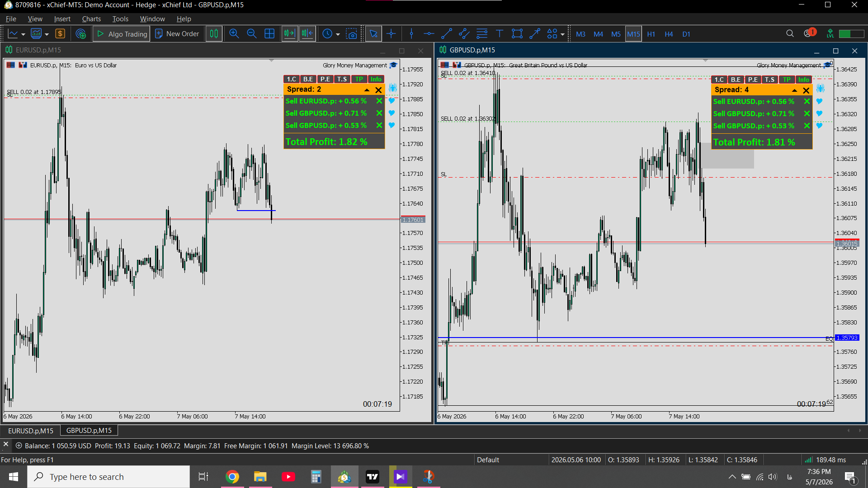Click the LVL signal level icon
The image size is (868, 488).
click(x=830, y=33)
